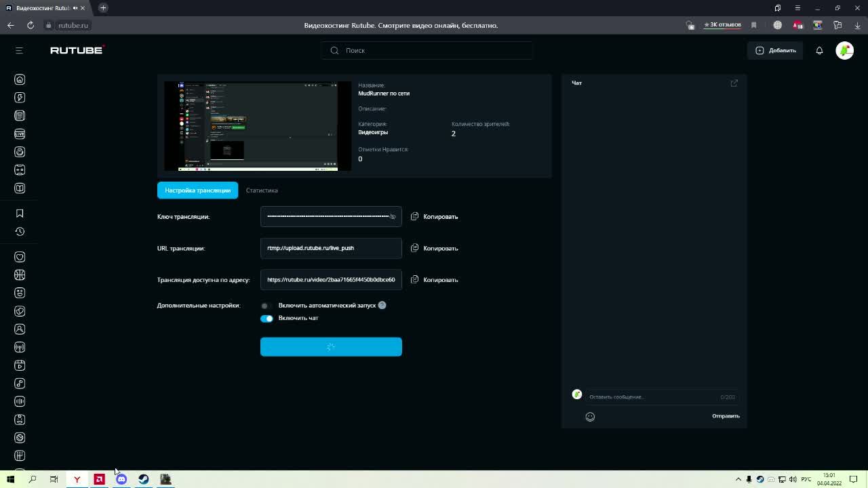Click the Видеоигры category text
Image resolution: width=868 pixels, height=488 pixels.
pos(373,132)
